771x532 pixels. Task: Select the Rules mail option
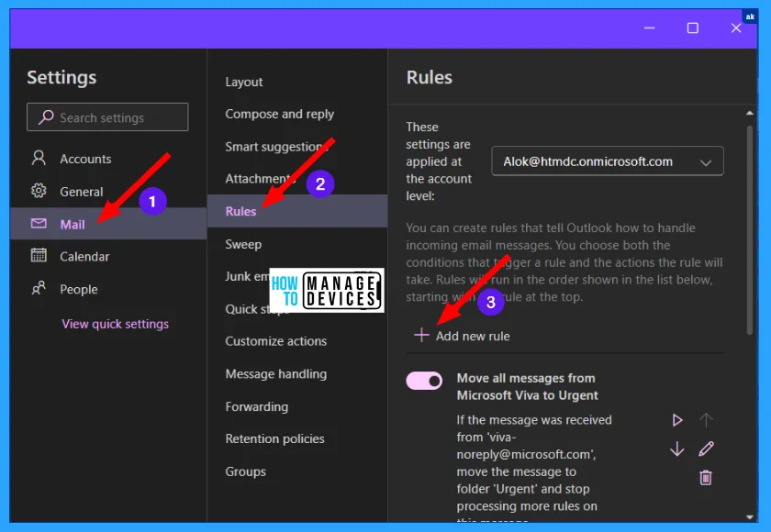tap(297, 211)
